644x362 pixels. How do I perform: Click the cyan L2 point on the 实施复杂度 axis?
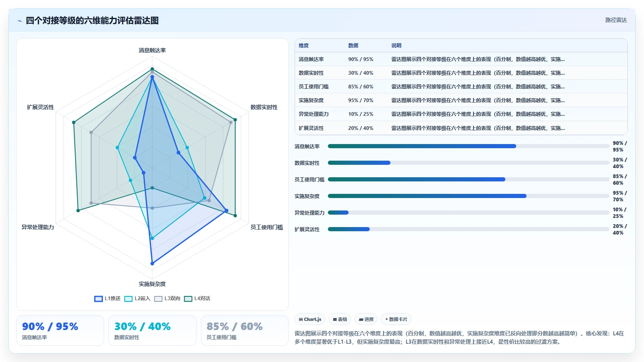tap(152, 238)
